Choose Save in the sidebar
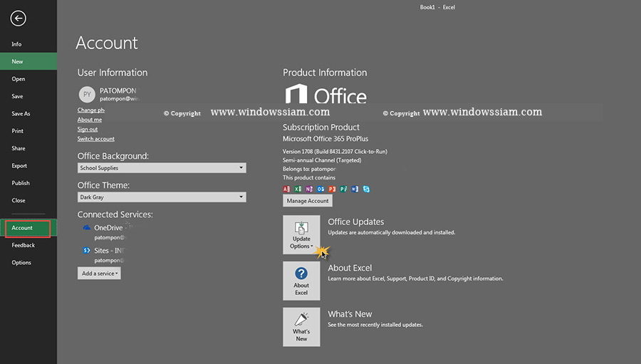The width and height of the screenshot is (641, 364). [x=28, y=96]
